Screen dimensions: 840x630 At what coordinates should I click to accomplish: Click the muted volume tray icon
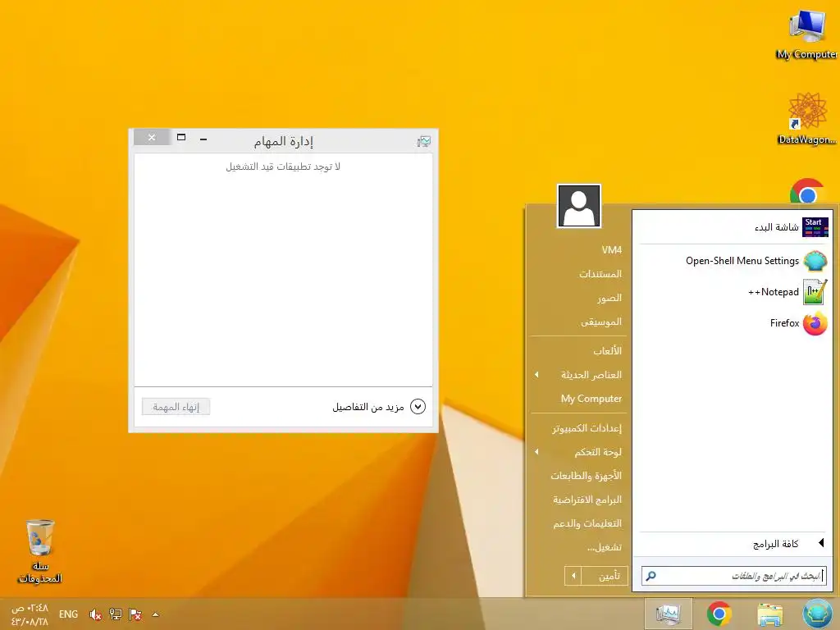point(95,614)
